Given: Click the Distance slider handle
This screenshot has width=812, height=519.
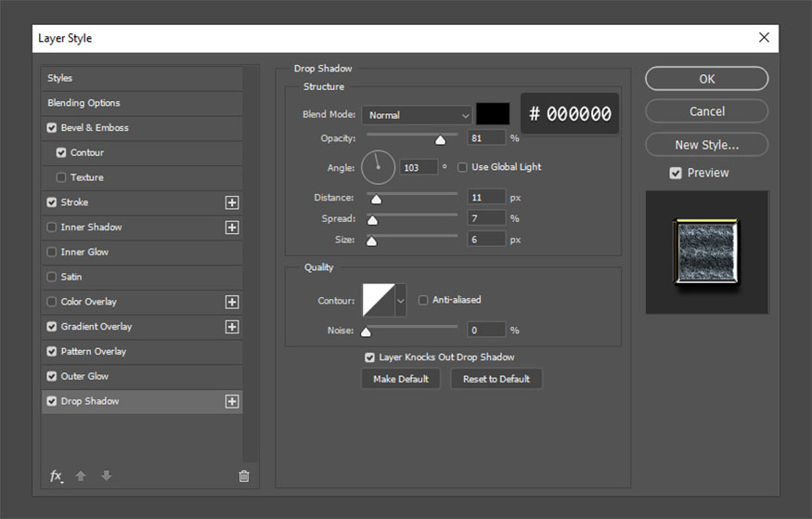Looking at the screenshot, I should [x=377, y=199].
